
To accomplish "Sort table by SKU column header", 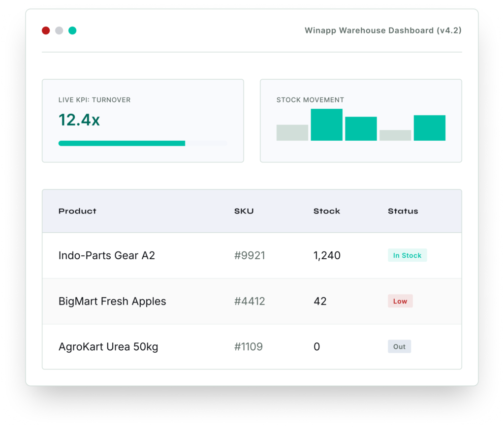I will click(244, 211).
